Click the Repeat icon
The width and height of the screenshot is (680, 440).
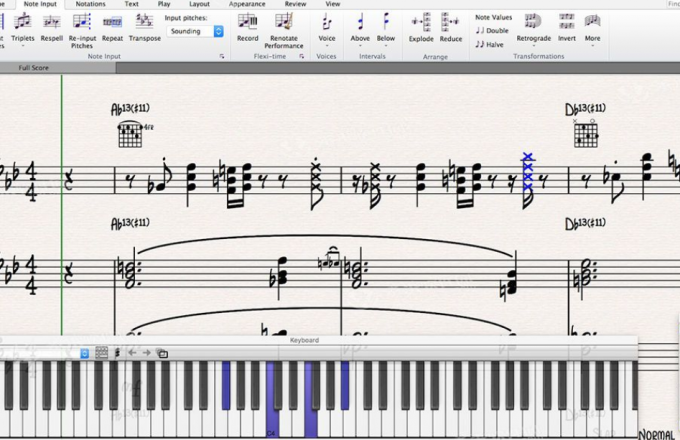pos(112,21)
